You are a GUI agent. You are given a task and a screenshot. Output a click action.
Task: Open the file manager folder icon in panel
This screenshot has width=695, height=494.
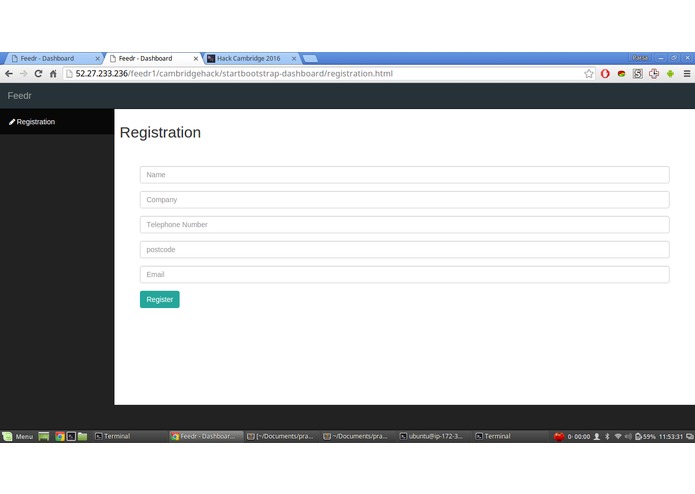82,436
